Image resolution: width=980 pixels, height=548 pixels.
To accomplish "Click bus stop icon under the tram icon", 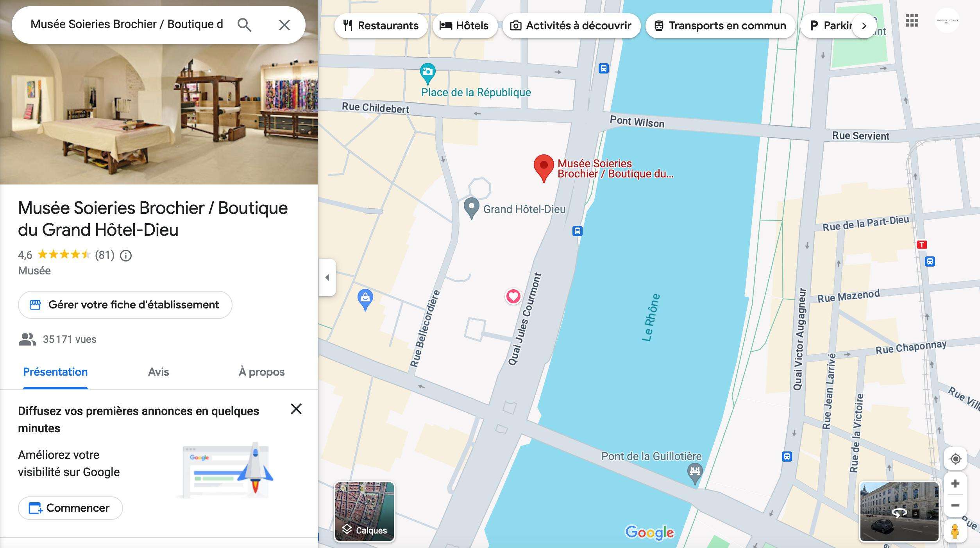I will 930,261.
